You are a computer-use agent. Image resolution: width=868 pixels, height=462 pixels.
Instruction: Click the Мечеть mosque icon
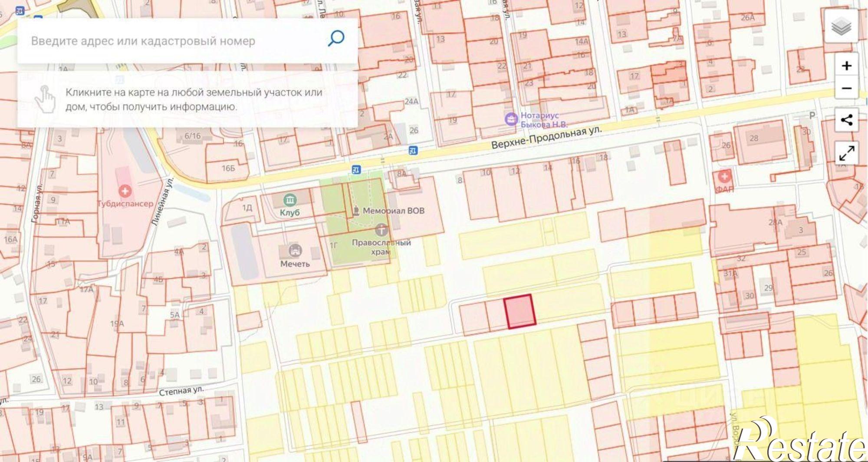295,251
